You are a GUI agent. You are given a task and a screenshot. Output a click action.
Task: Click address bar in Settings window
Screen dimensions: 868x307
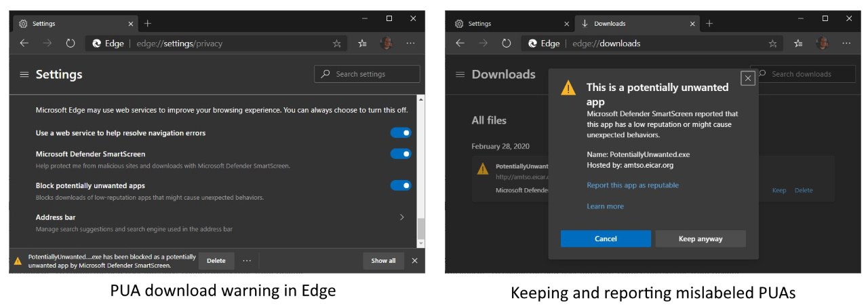(216, 43)
